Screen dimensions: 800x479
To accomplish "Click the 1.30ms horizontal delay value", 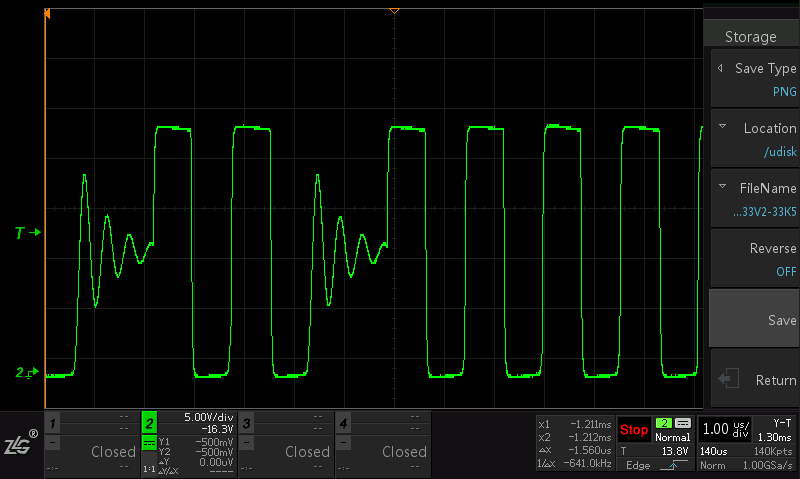I will pyautogui.click(x=774, y=437).
